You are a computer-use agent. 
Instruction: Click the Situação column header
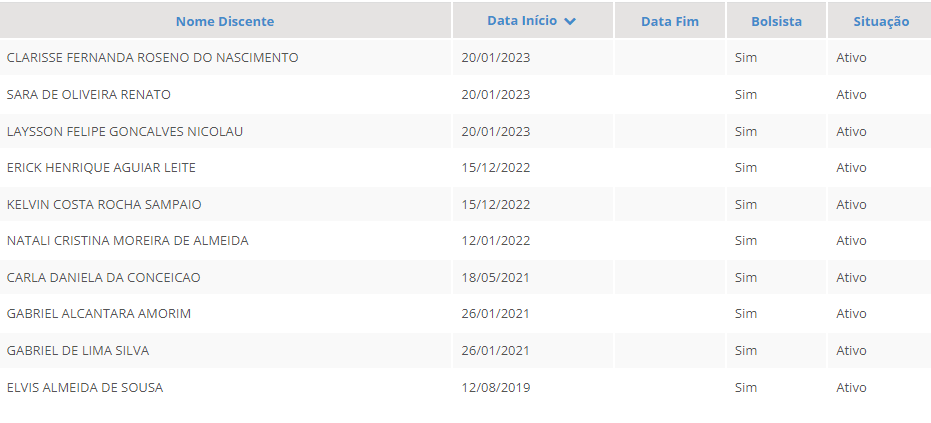[x=880, y=22]
